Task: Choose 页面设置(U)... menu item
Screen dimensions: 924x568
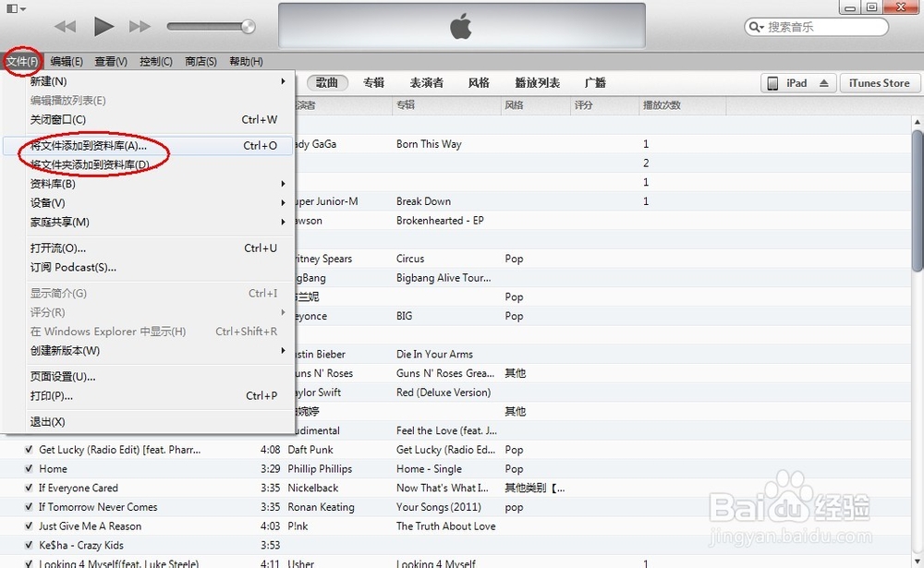Action: coord(147,377)
